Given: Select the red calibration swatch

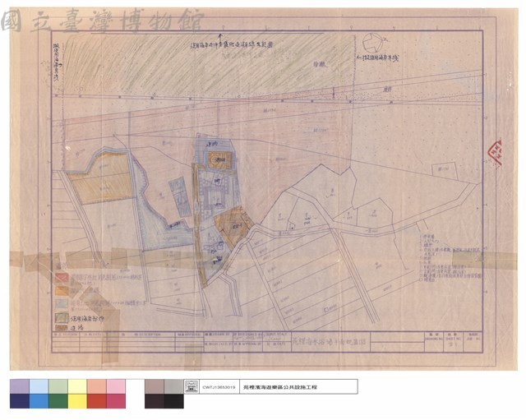Looking at the screenshot, I should (97, 401).
